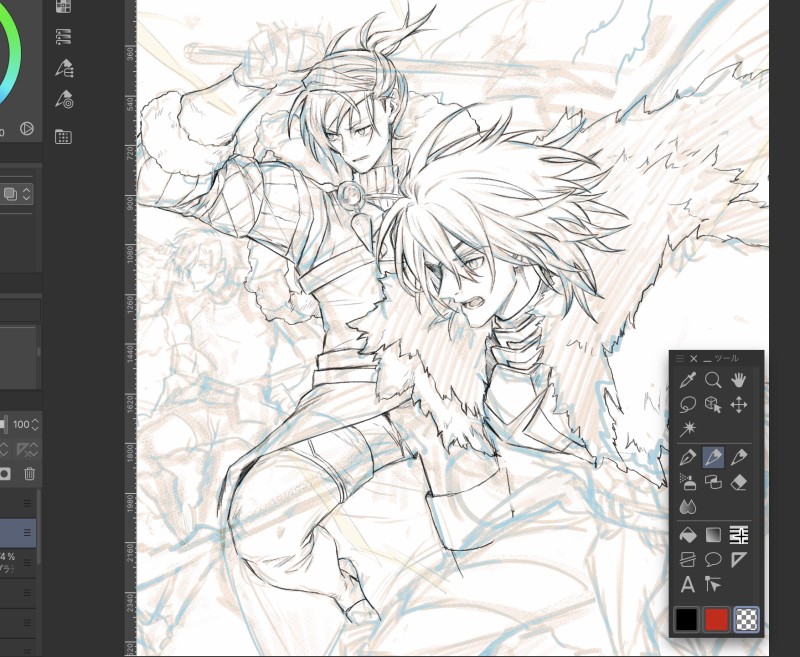This screenshot has width=800, height=657.
Task: Open the Sub Tool pen-with-nodes icon
Action: (x=64, y=68)
